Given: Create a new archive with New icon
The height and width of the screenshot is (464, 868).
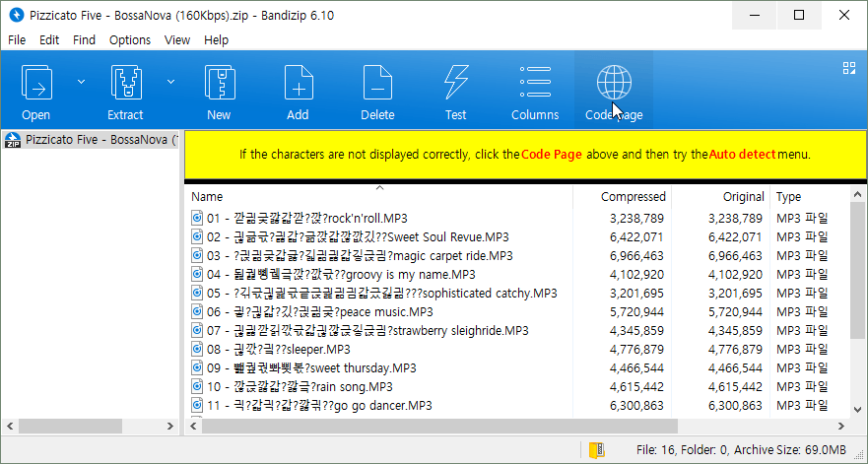Looking at the screenshot, I should (x=219, y=84).
